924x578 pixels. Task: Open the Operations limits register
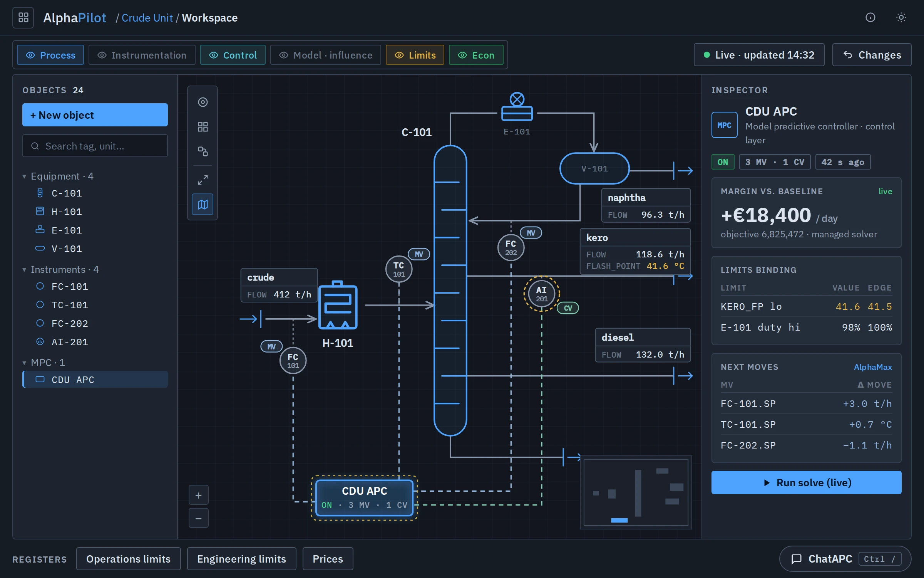pyautogui.click(x=129, y=559)
